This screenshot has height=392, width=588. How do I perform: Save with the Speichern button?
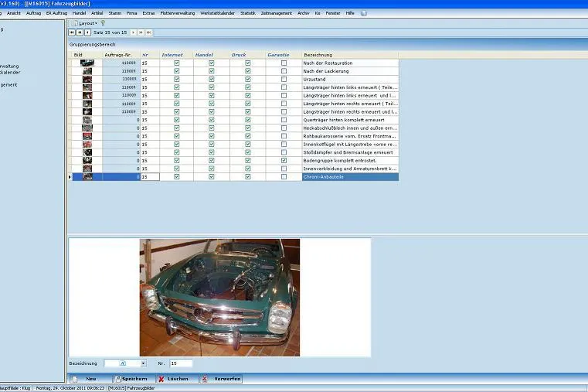point(134,379)
